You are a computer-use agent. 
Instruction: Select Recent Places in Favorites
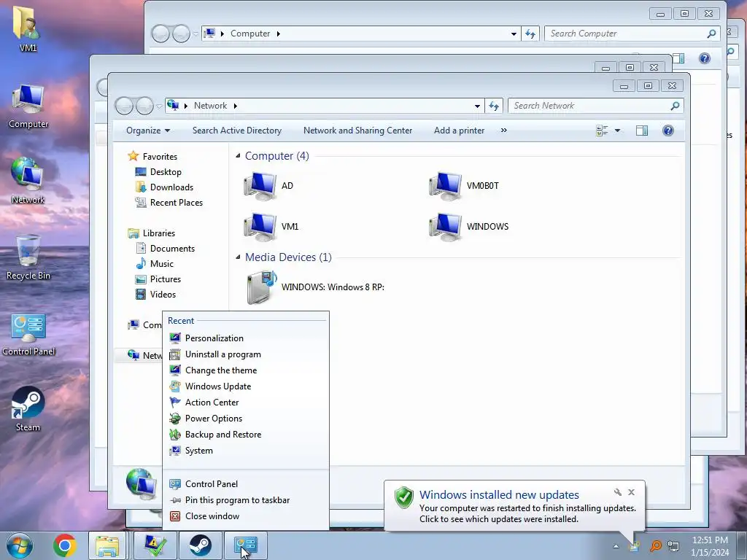pyautogui.click(x=169, y=203)
